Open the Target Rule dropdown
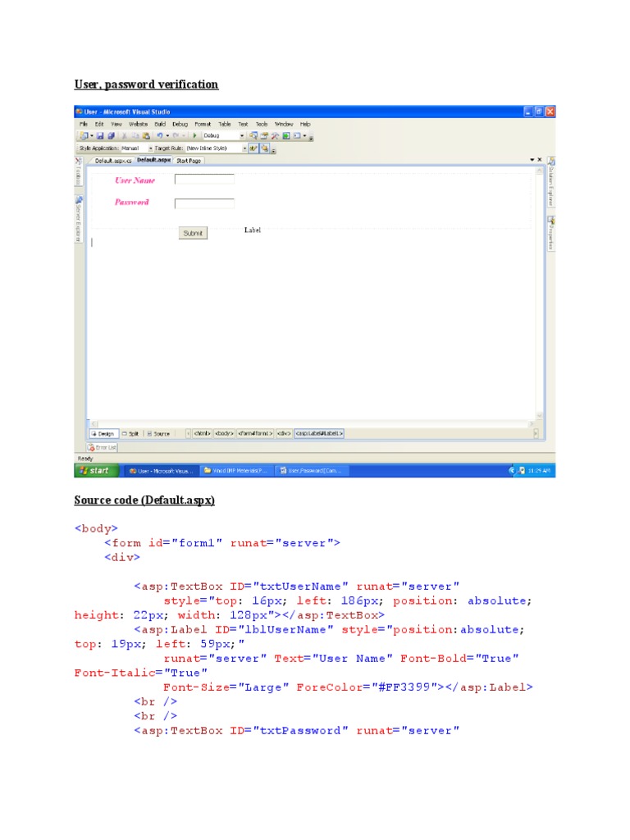 [244, 148]
